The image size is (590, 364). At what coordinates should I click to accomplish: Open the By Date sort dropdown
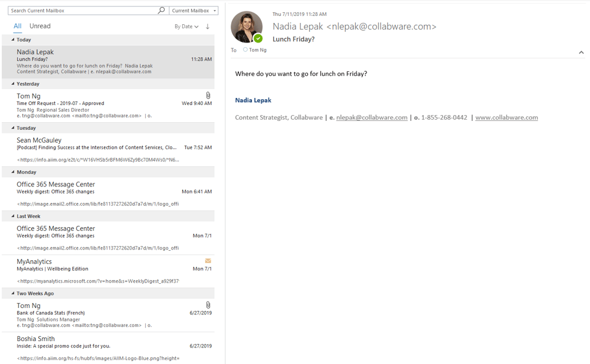186,27
